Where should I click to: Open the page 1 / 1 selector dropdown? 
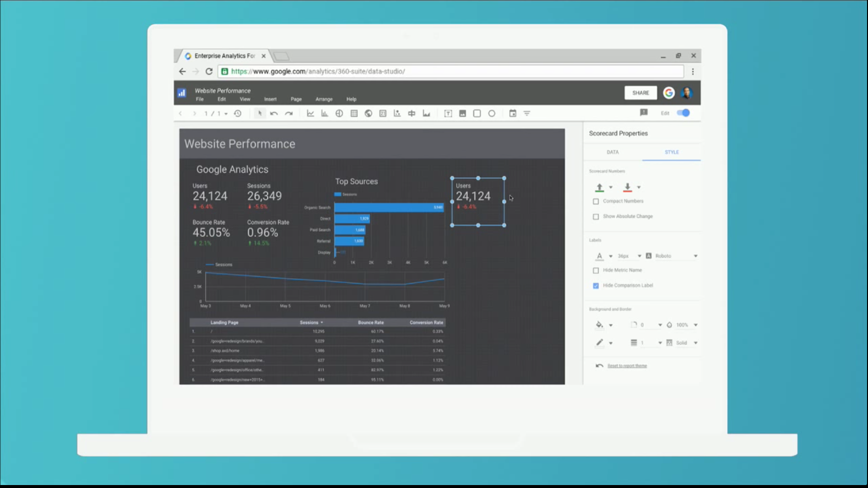(x=216, y=113)
